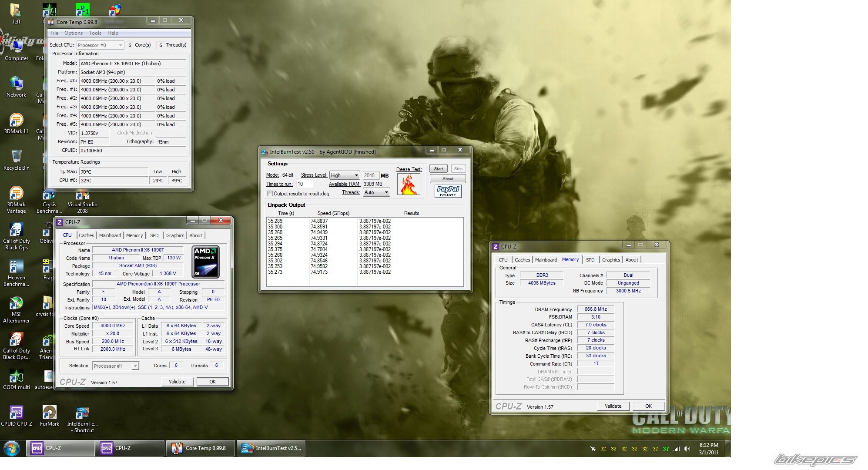
Task: Click the volume speaker tray icon
Action: pos(687,449)
